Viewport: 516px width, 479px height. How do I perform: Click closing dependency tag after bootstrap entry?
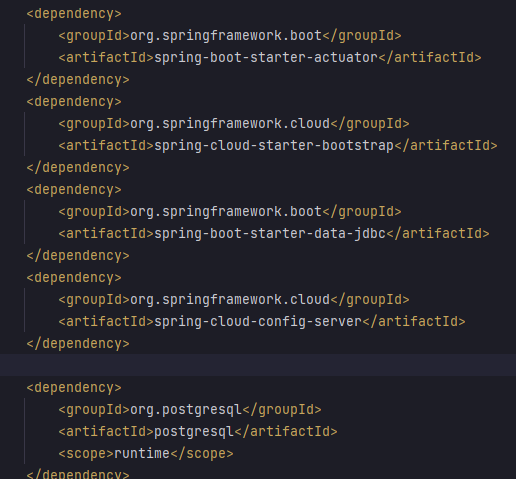(x=78, y=168)
